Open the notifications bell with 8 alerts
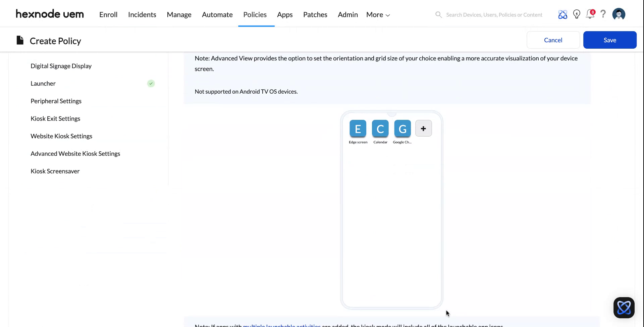644x327 pixels. (x=590, y=14)
